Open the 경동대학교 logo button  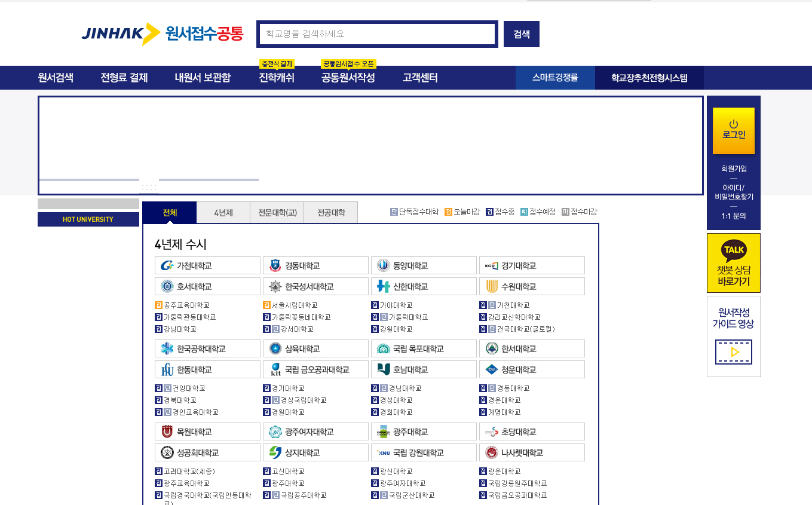(x=315, y=265)
